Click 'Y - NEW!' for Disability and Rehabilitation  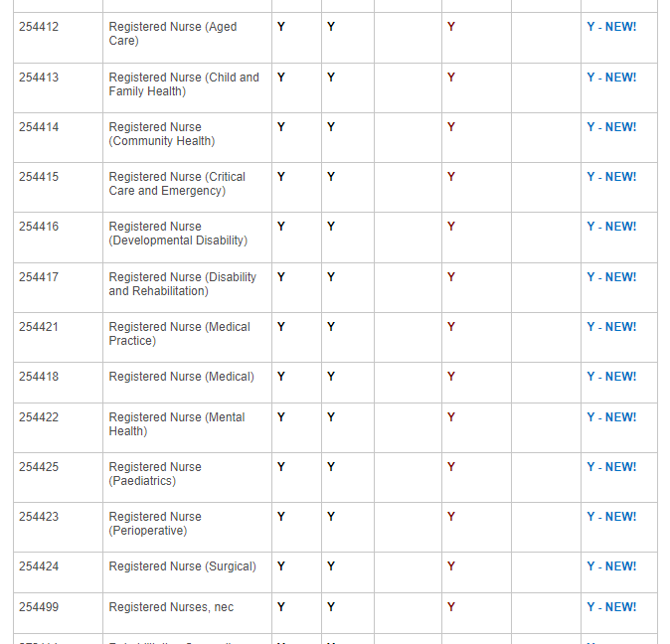pyautogui.click(x=610, y=277)
